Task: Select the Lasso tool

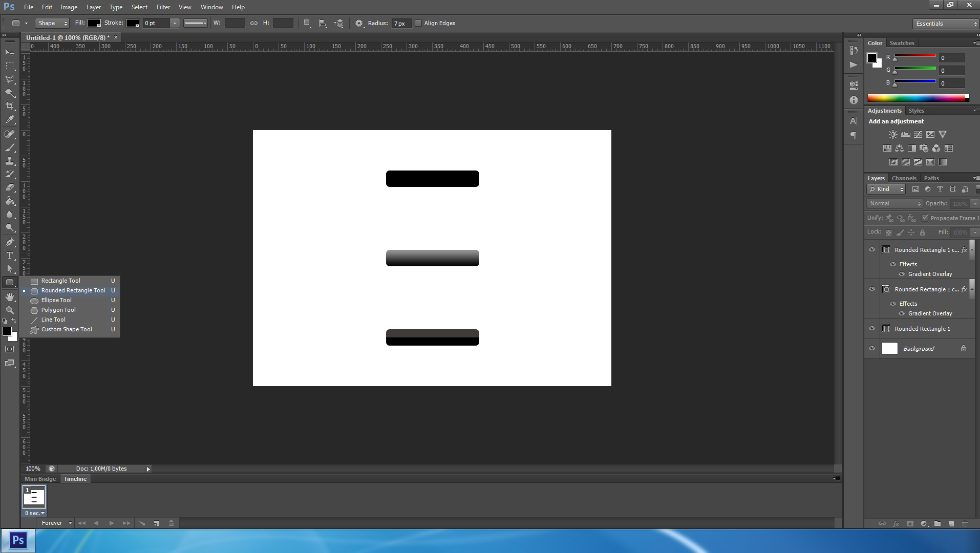Action: coord(10,79)
